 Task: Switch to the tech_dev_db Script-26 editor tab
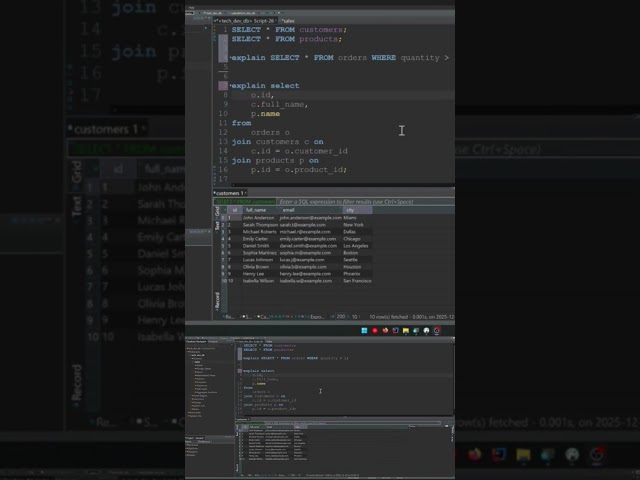click(246, 20)
